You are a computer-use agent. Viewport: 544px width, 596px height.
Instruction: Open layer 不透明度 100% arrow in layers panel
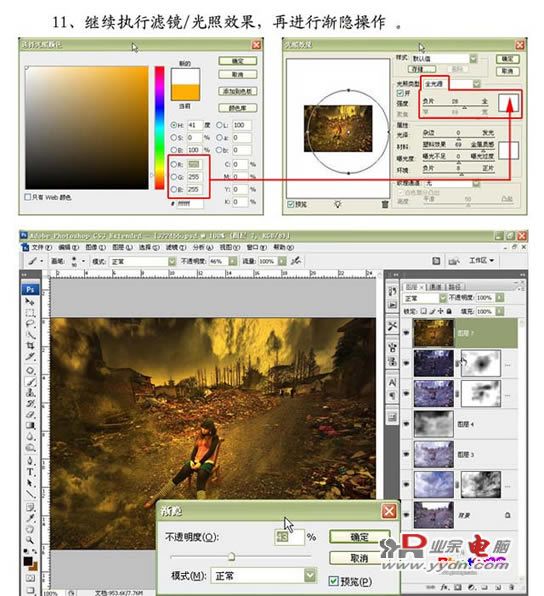click(500, 298)
